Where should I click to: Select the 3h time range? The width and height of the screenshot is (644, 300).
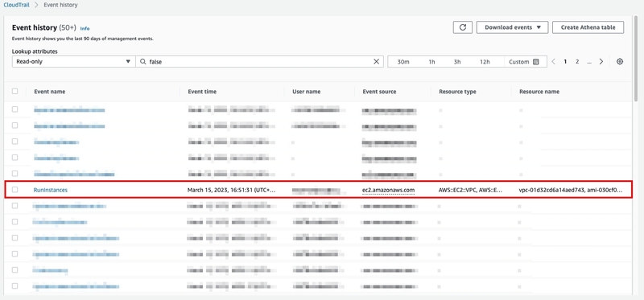pos(457,62)
